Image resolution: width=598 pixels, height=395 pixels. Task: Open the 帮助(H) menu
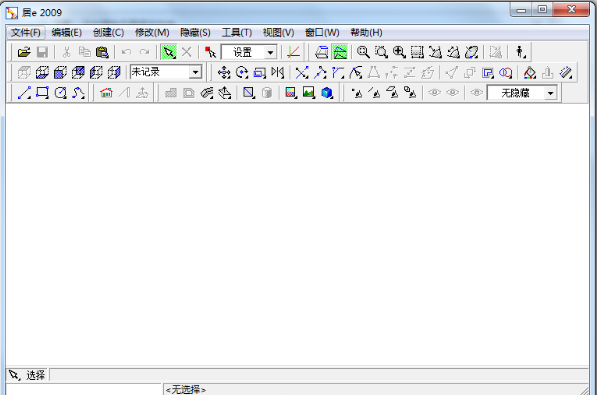pos(367,32)
